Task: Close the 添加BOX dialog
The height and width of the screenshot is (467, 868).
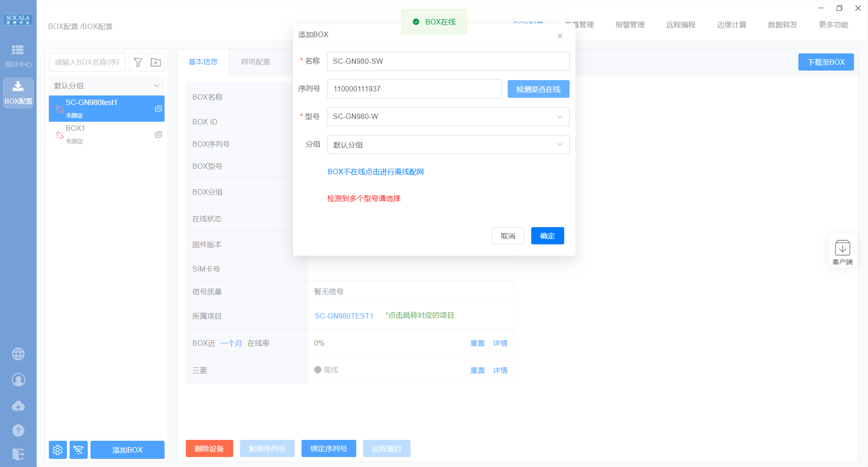Action: tap(560, 36)
